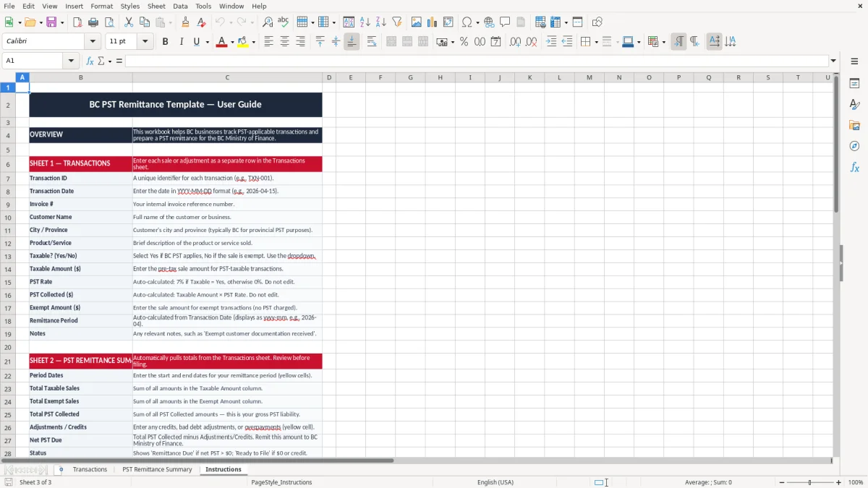Click the 100% zoom level

point(856,482)
